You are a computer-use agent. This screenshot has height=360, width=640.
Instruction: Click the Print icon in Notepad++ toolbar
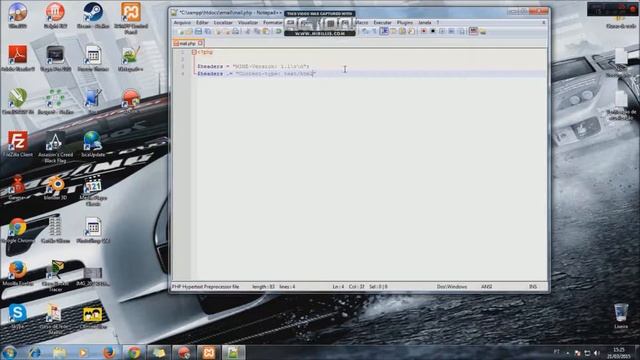236,31
